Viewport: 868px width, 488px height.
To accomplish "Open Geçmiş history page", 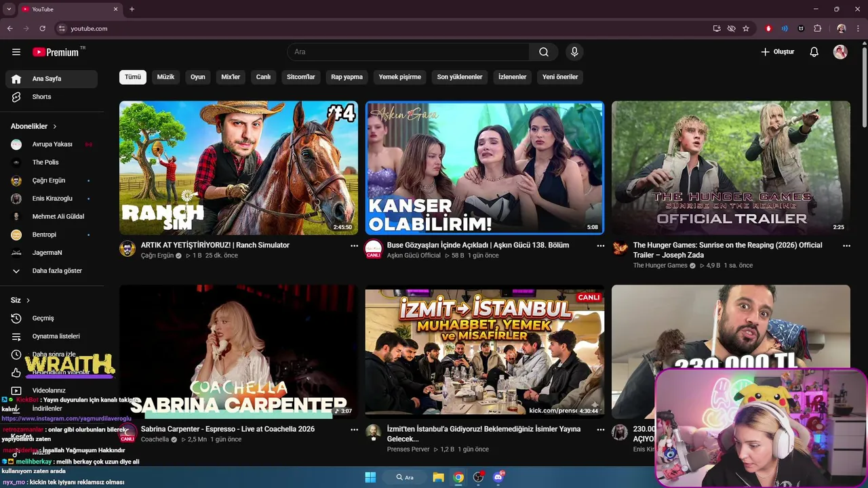I will 52,319.
